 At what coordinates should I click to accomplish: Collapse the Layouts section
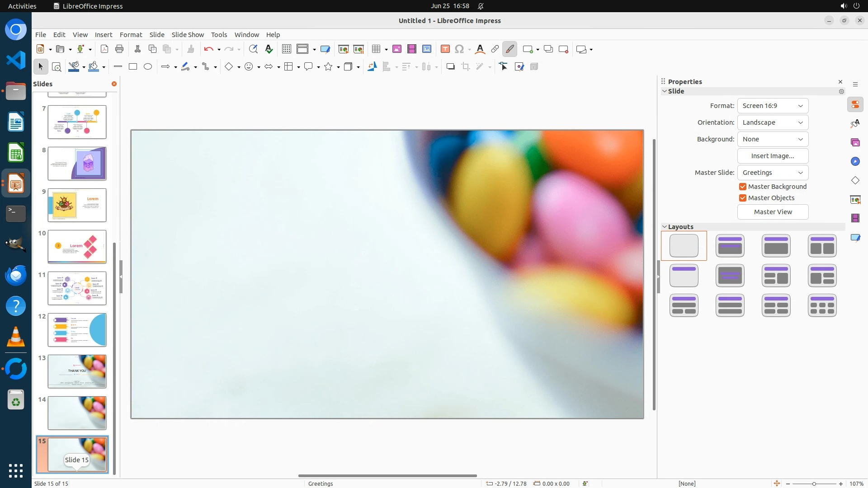point(680,227)
